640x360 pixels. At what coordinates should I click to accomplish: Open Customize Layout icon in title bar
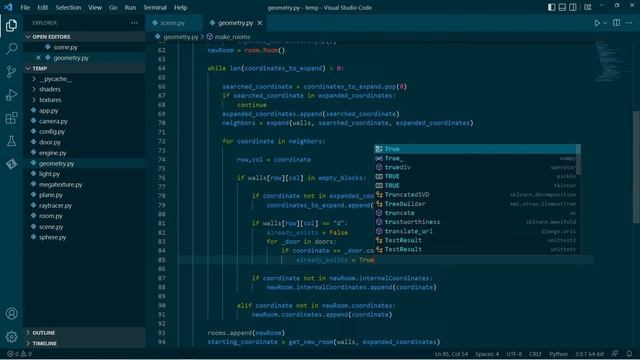tap(588, 7)
